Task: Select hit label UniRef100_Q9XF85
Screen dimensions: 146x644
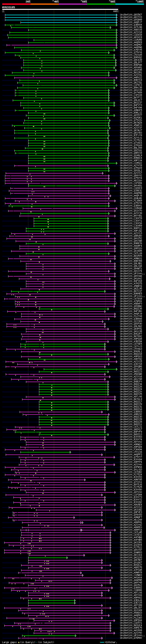Action: click(131, 70)
